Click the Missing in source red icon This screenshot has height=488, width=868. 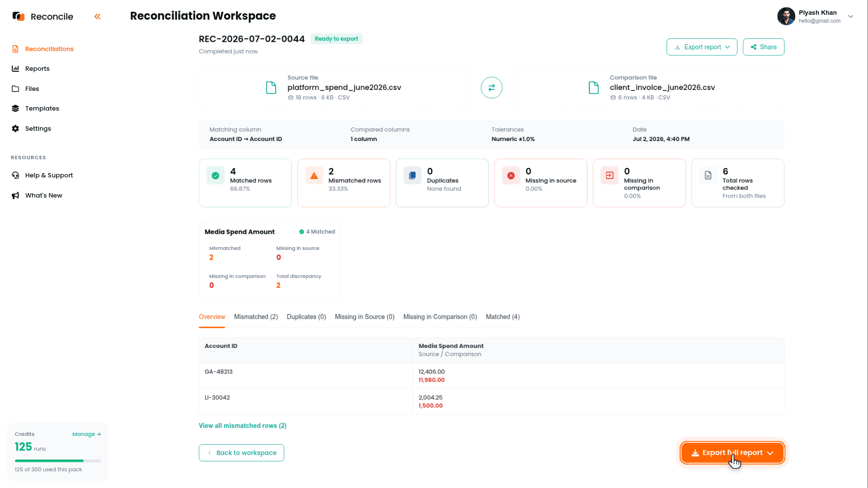(511, 175)
